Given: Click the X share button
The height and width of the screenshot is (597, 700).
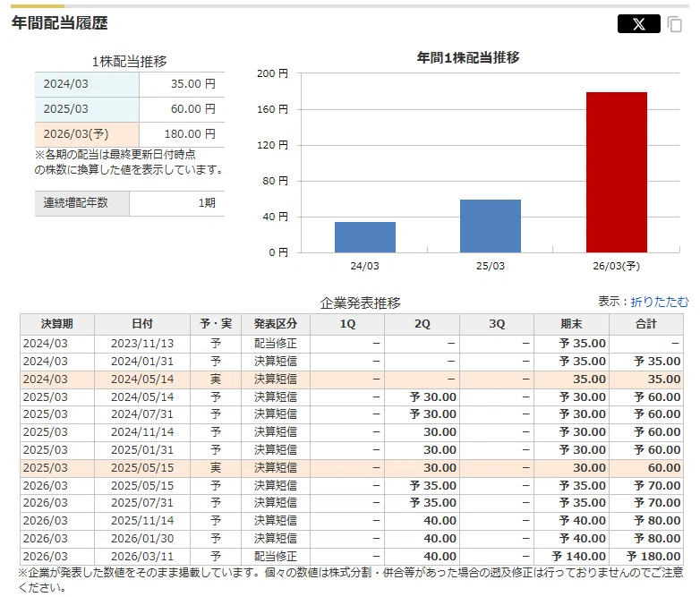Looking at the screenshot, I should (x=638, y=23).
